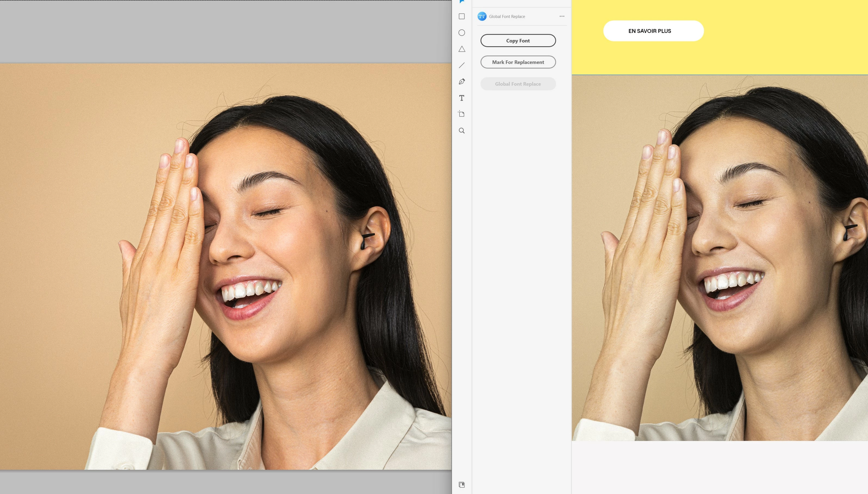The width and height of the screenshot is (868, 494).
Task: Select the large portrait photo on left artboard
Action: click(225, 266)
